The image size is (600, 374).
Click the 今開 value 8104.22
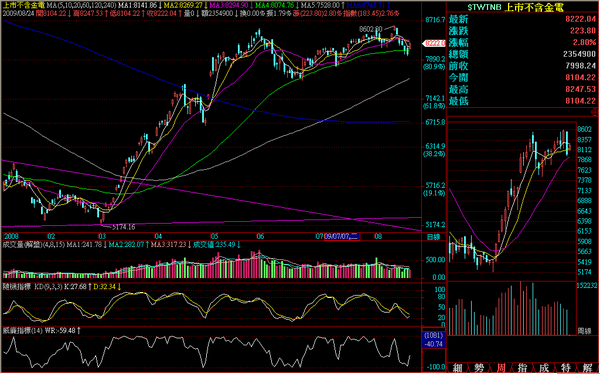[x=580, y=78]
